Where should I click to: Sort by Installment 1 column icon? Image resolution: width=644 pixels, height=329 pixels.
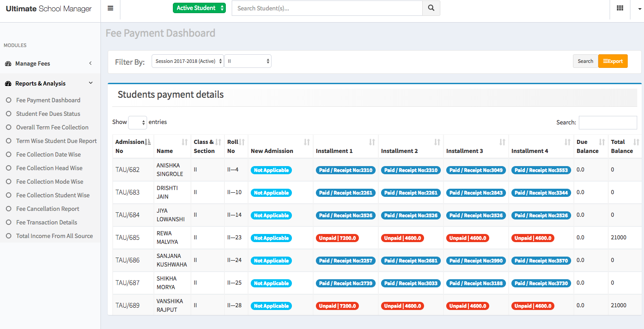[372, 142]
